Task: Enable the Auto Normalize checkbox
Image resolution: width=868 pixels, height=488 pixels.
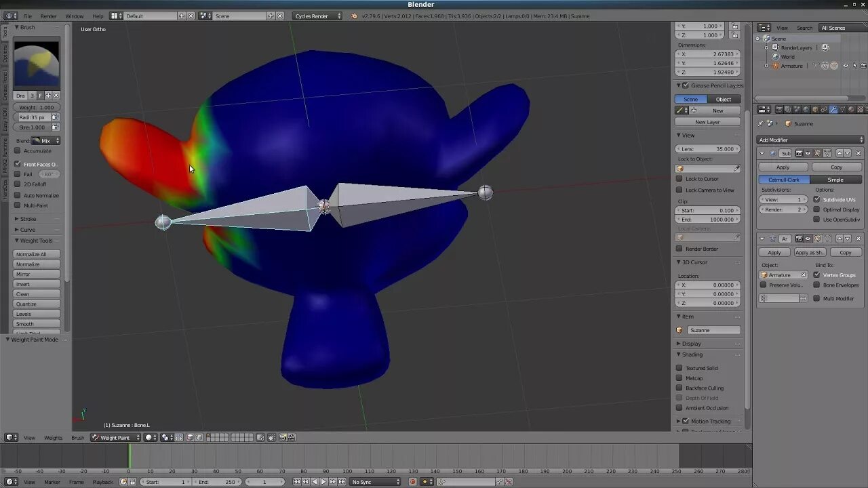Action: (x=18, y=195)
